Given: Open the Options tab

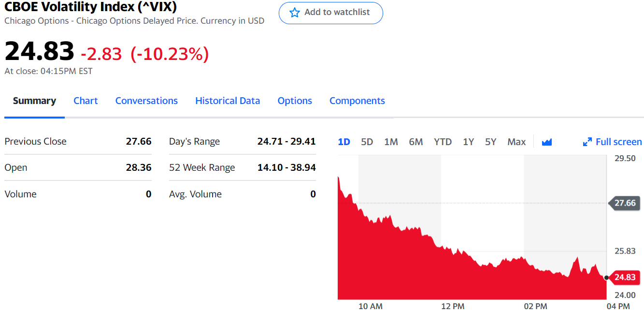Looking at the screenshot, I should 295,101.
